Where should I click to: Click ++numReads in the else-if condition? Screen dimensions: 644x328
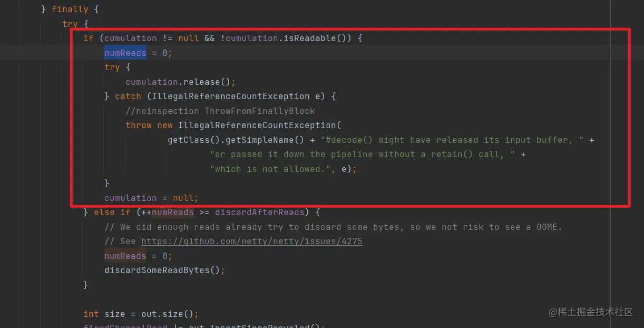click(168, 213)
